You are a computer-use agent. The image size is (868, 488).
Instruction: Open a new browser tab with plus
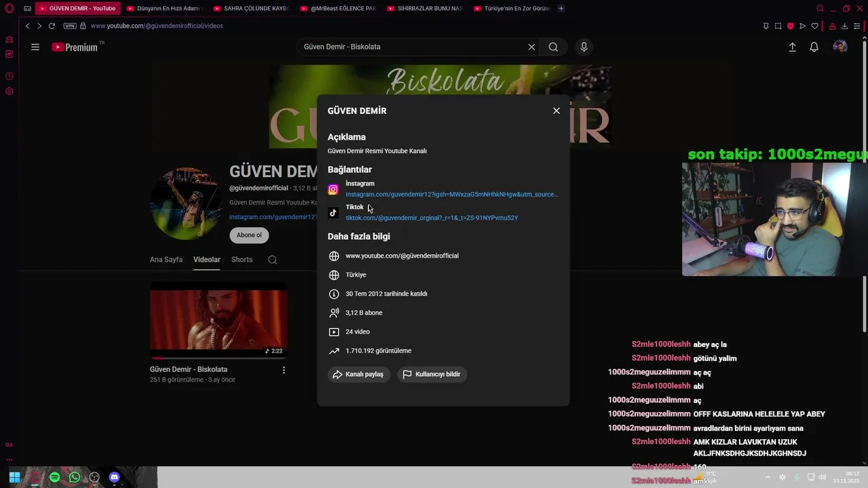click(x=561, y=9)
